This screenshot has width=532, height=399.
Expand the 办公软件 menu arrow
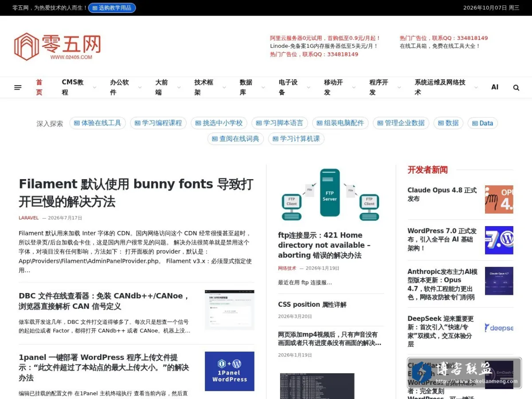pyautogui.click(x=140, y=88)
